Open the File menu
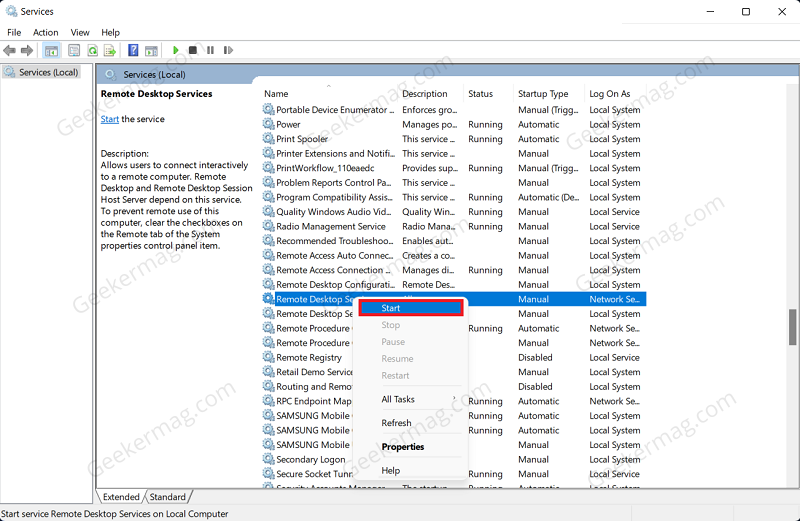The width and height of the screenshot is (800, 521). point(14,32)
